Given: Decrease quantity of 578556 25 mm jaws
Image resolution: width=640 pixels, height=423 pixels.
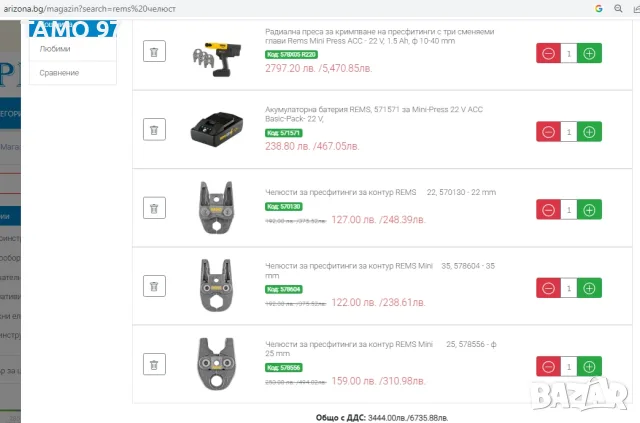Looking at the screenshot, I should (548, 367).
